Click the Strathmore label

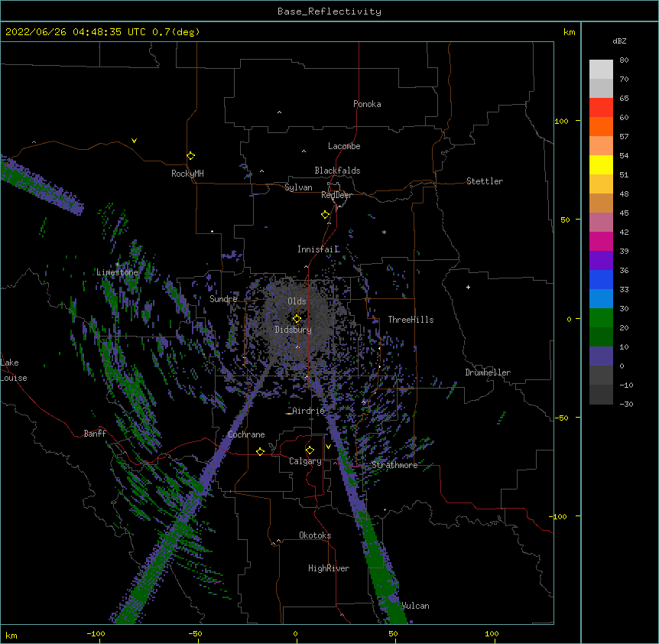point(394,465)
